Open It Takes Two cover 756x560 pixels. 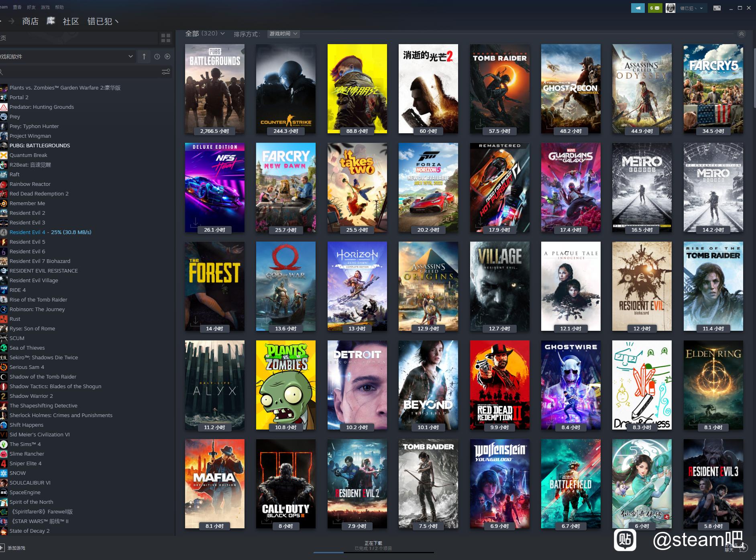pyautogui.click(x=357, y=187)
